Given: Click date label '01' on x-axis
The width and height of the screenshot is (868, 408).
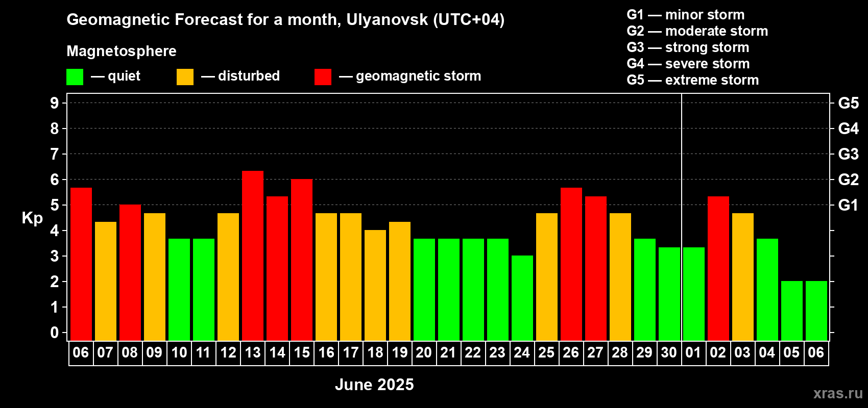Looking at the screenshot, I should click(x=693, y=352).
